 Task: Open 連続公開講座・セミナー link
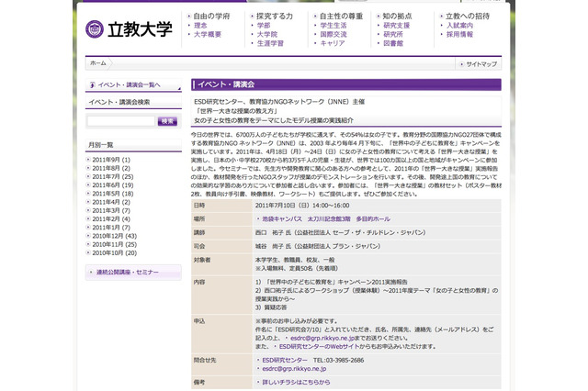point(128,273)
